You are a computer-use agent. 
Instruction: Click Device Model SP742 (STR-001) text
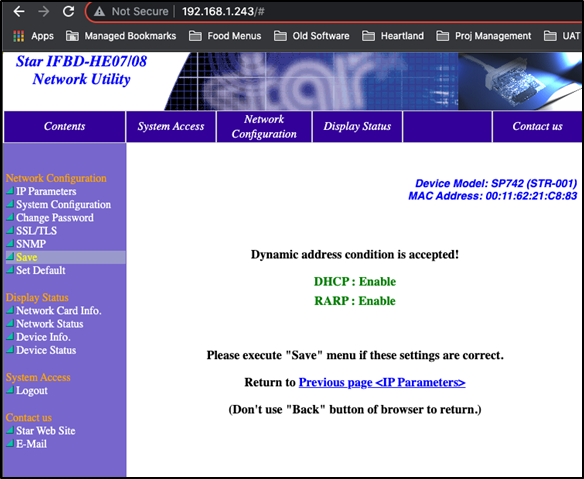pyautogui.click(x=496, y=183)
